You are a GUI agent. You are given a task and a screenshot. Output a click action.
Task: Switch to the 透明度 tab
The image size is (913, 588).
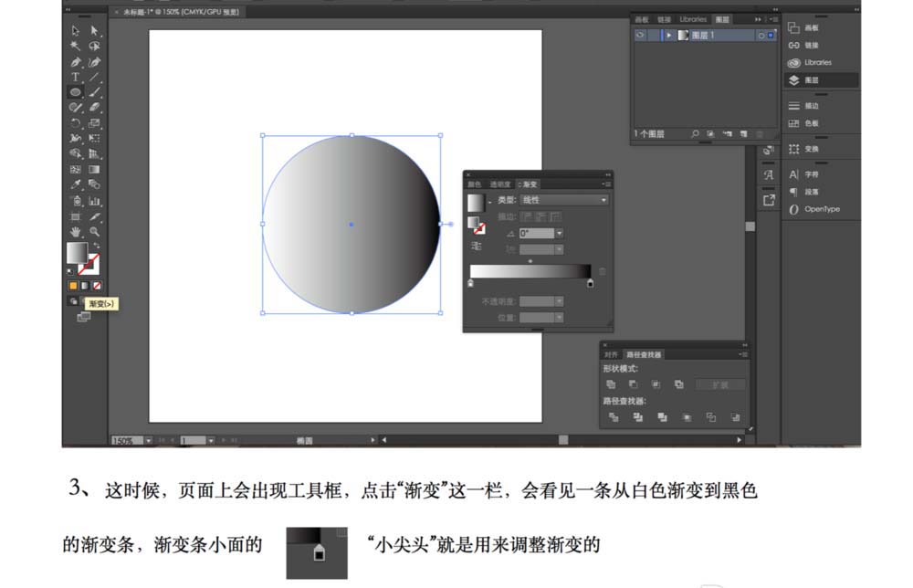coord(500,184)
